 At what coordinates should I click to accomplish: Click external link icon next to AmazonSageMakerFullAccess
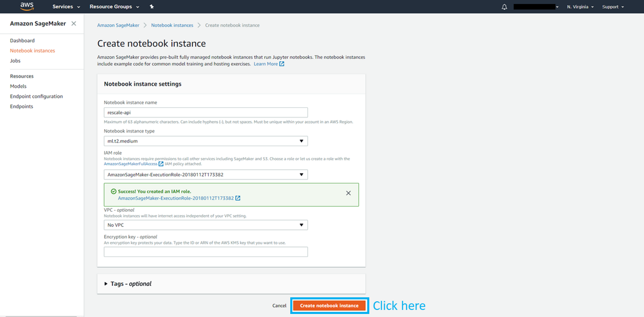[x=161, y=164]
